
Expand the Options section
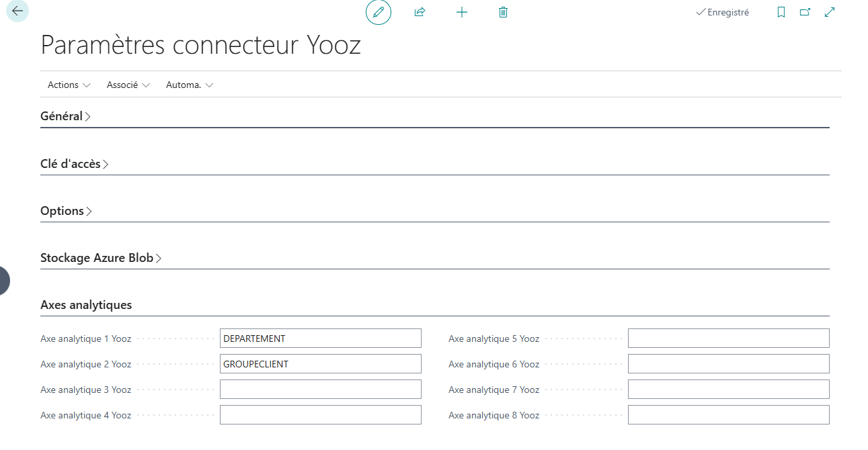(x=66, y=211)
